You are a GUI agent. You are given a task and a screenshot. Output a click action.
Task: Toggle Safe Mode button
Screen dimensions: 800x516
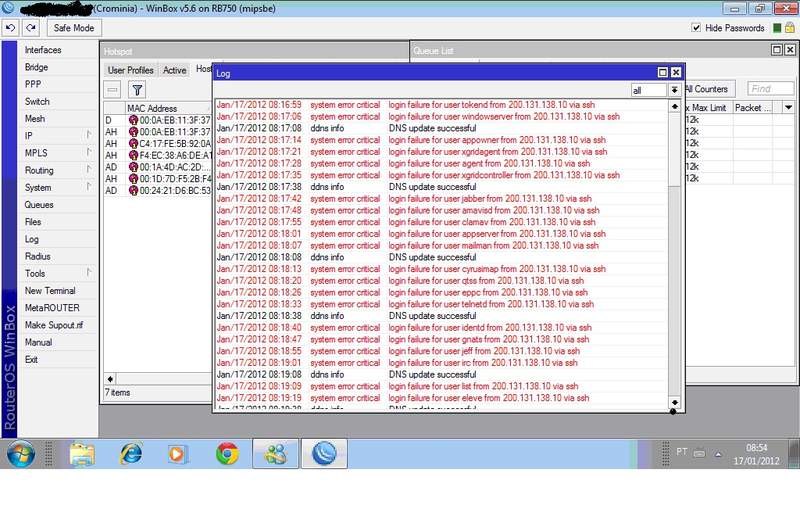(74, 28)
